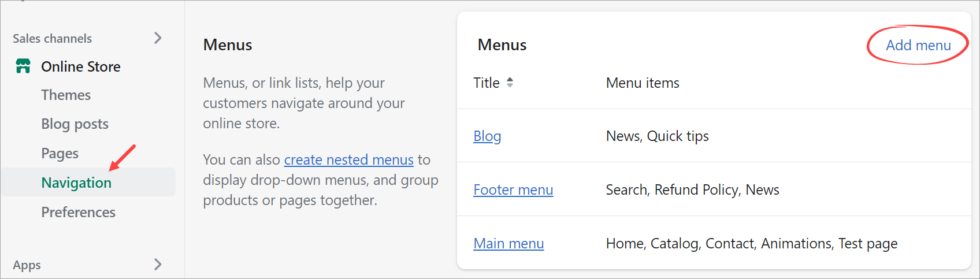This screenshot has width=980, height=279.
Task: Open Preferences in the sidebar
Action: 78,212
